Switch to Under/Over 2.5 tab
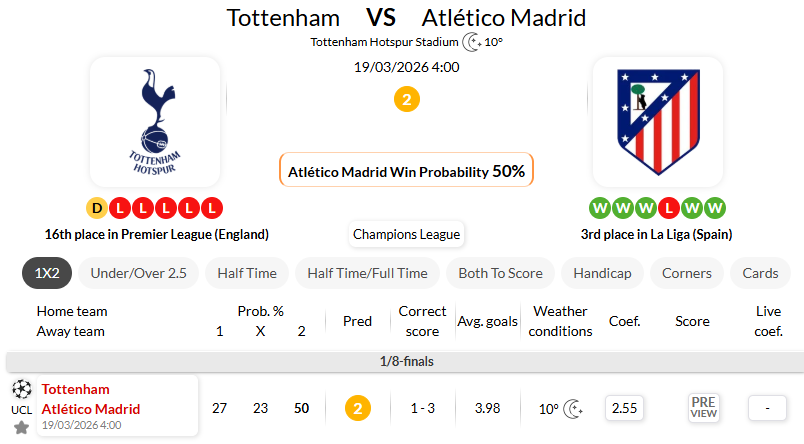This screenshot has height=444, width=804. 137,273
